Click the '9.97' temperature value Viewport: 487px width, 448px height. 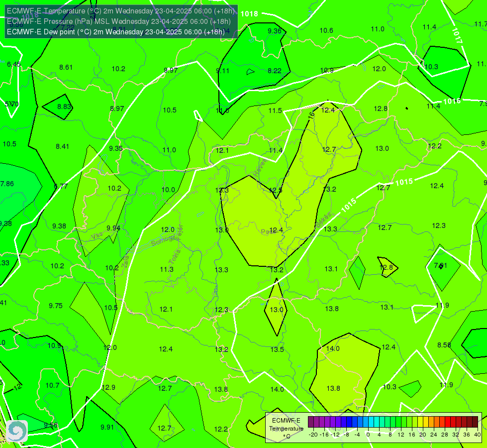click(171, 70)
